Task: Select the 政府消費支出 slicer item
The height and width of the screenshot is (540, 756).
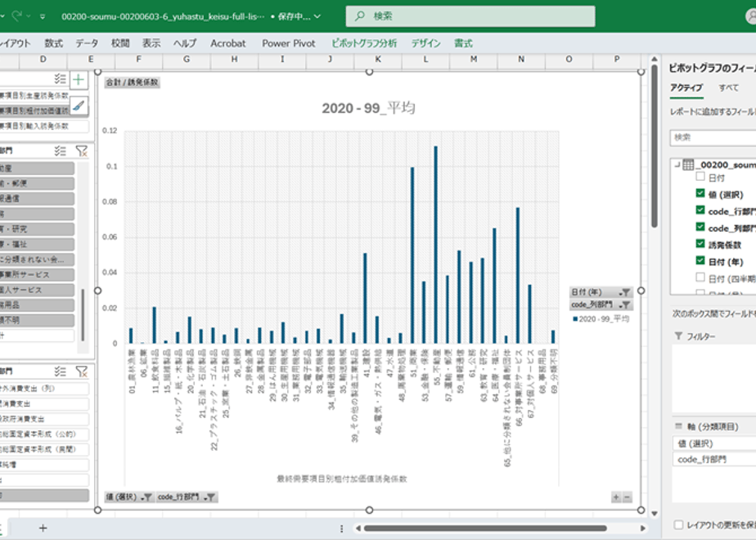Action: [x=44, y=419]
